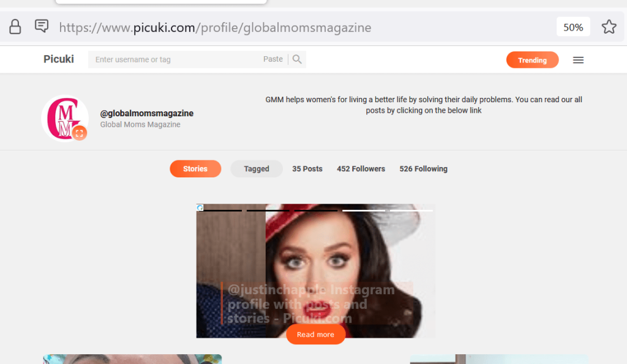
Task: Click the Picuki logo link
Action: click(59, 59)
